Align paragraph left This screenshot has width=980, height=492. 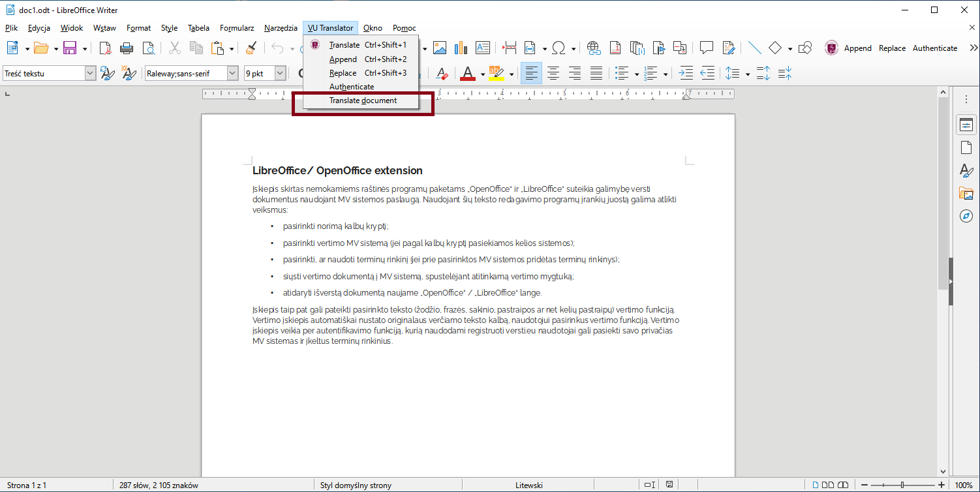point(531,73)
